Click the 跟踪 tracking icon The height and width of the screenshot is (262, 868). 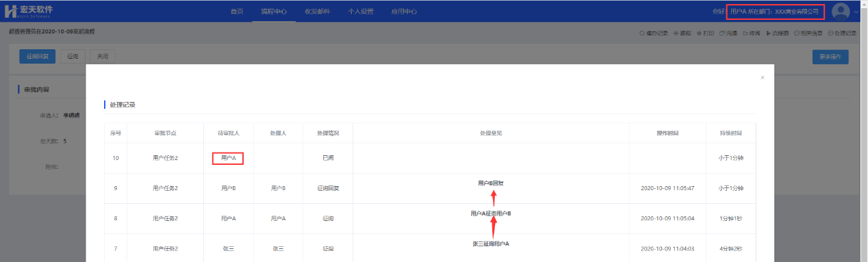pos(676,33)
